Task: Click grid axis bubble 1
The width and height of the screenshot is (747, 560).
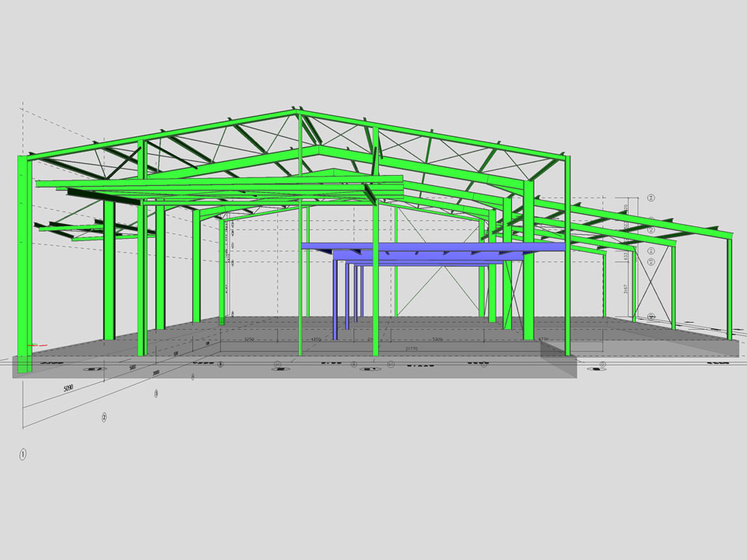Action: (x=23, y=454)
